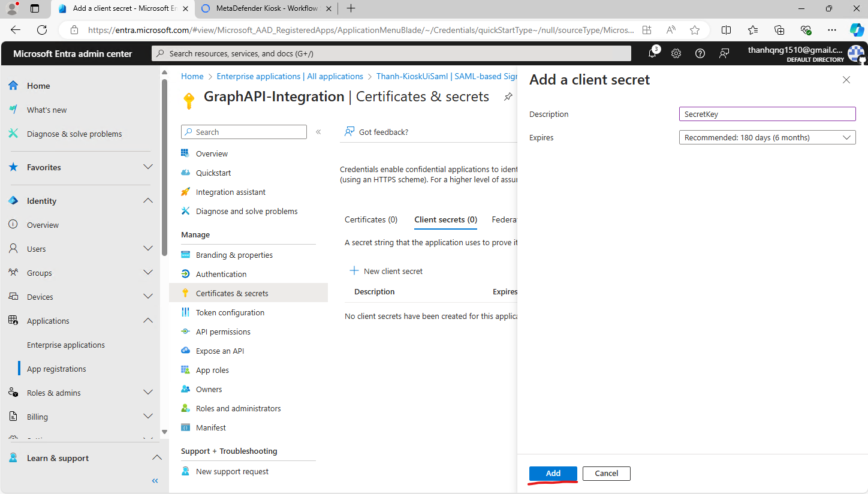Add this page to favorites star
The image size is (868, 494).
(695, 30)
